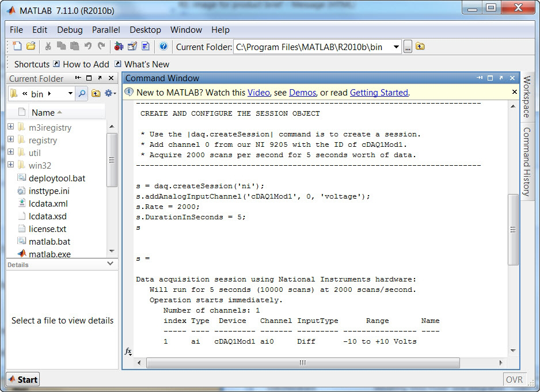Launch GUIDE using its toolbar icon

tap(131, 47)
